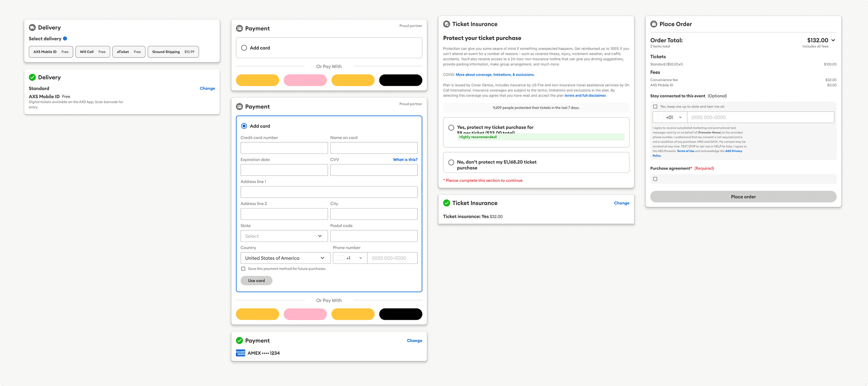Click the $132.00 order total amount
The height and width of the screenshot is (386, 868).
[x=817, y=40]
